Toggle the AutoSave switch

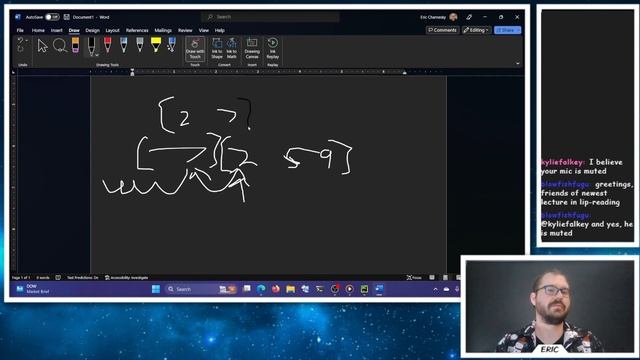52,17
